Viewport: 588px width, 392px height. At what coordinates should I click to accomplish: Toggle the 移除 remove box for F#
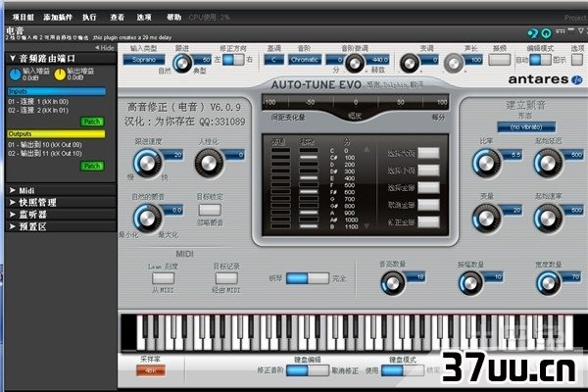click(x=309, y=192)
